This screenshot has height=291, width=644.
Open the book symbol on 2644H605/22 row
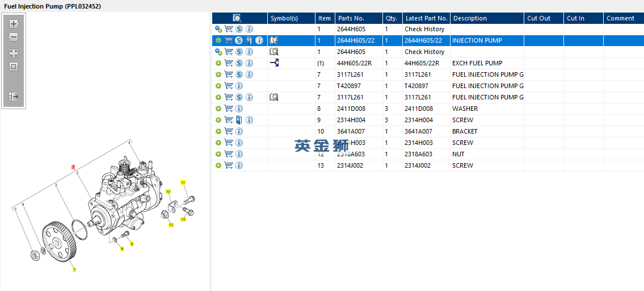[x=274, y=40]
